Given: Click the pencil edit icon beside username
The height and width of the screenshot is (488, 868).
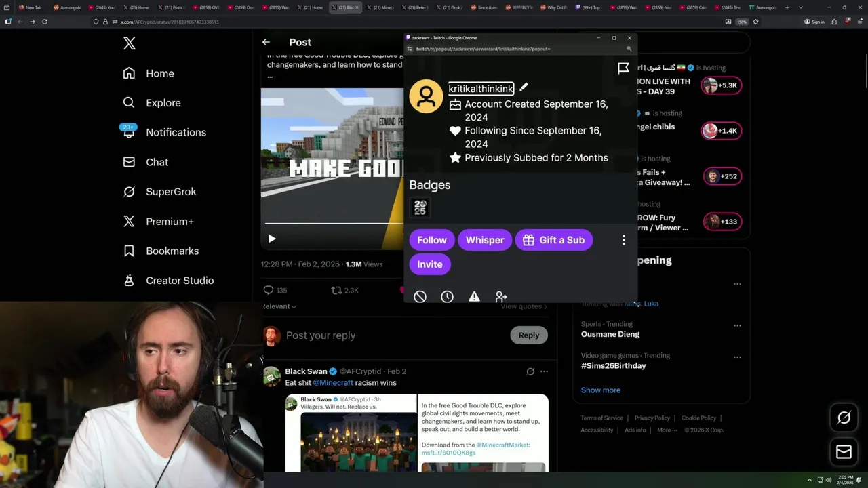Looking at the screenshot, I should [524, 87].
